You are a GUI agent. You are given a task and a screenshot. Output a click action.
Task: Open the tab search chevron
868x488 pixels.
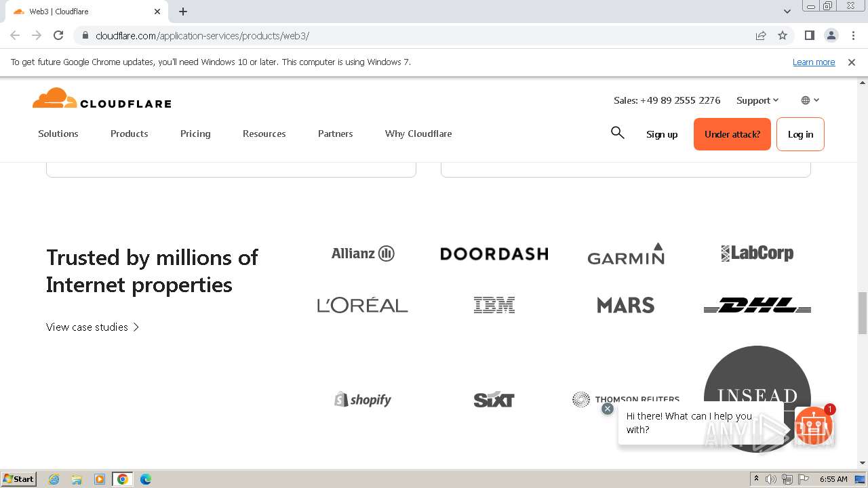point(787,12)
